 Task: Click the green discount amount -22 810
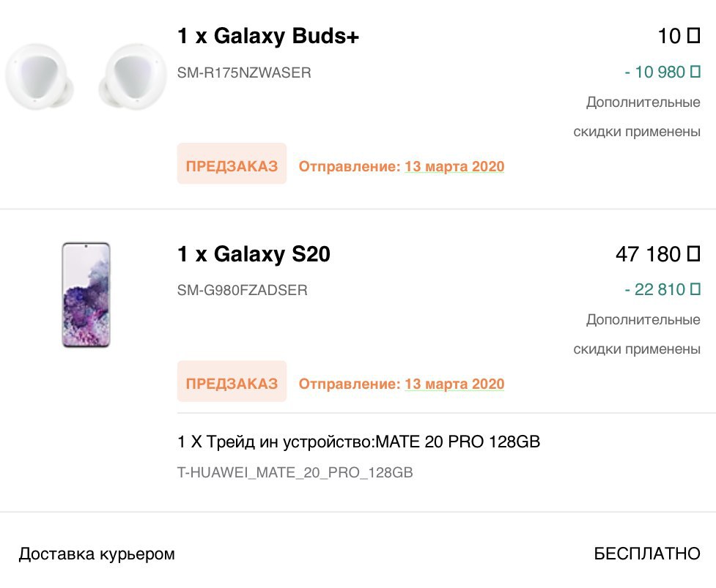click(x=663, y=289)
